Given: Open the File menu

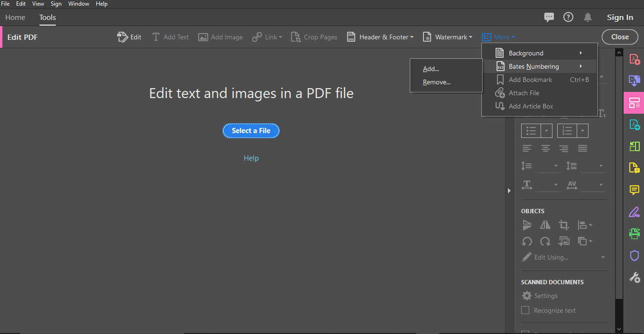Looking at the screenshot, I should [x=5, y=3].
